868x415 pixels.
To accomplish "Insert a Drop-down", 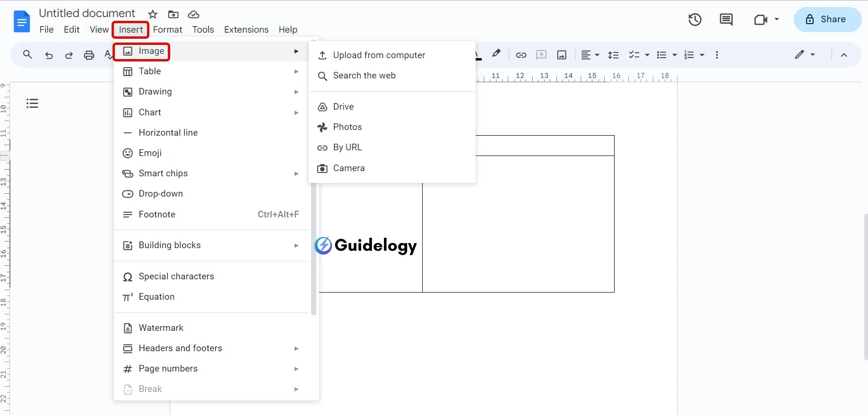I will (x=211, y=194).
